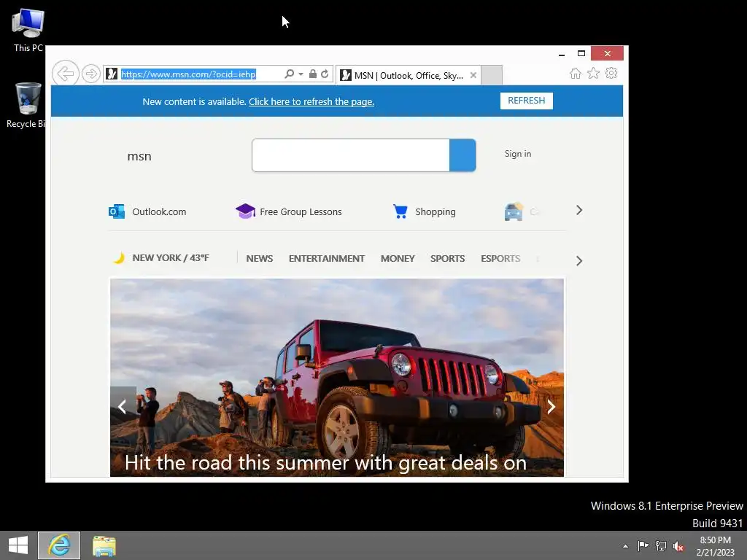
Task: Open the Windows Start button
Action: (x=18, y=545)
